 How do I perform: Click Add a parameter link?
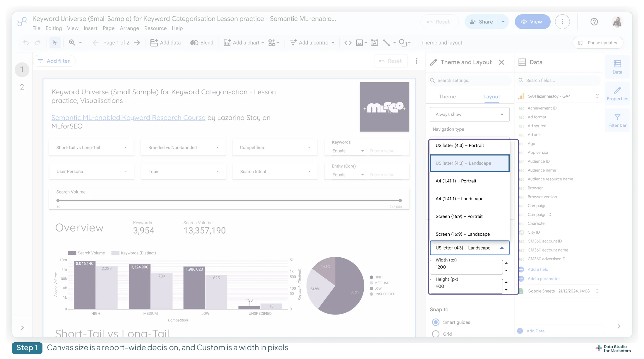click(544, 279)
